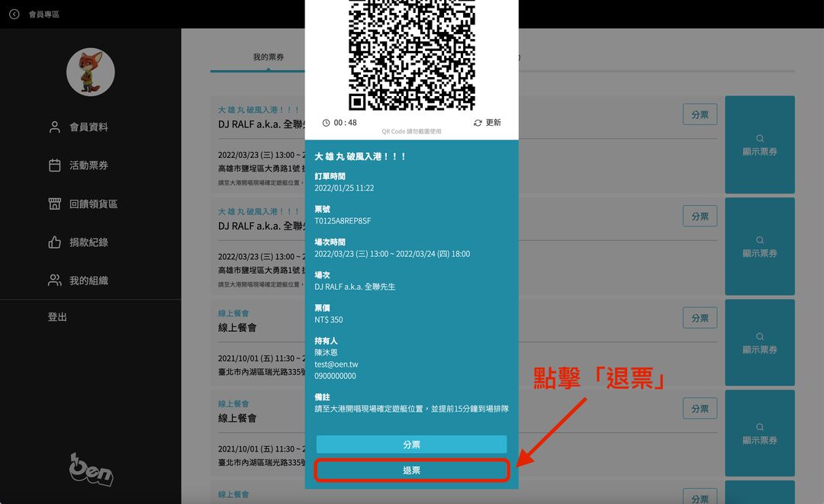Click the fox profile avatar

coord(91,72)
